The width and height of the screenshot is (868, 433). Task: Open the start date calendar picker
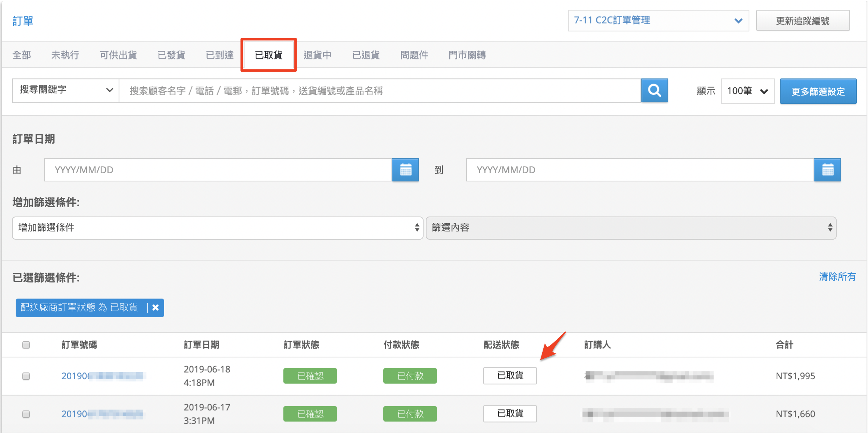click(406, 170)
